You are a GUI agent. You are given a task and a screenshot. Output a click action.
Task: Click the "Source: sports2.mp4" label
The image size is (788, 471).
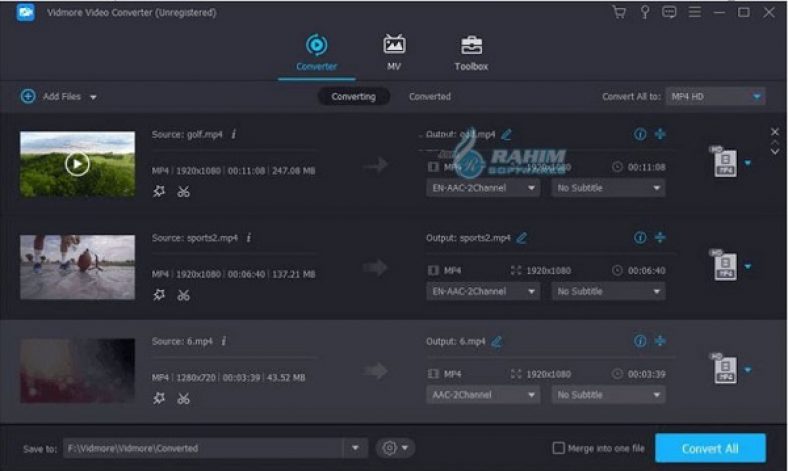195,238
